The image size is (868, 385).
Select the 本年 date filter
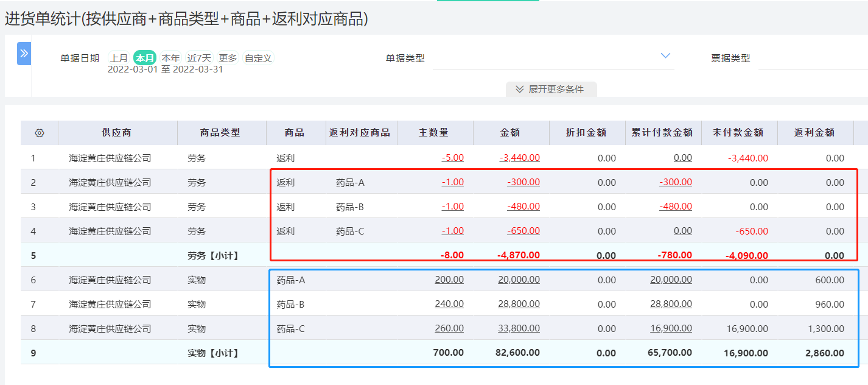171,57
